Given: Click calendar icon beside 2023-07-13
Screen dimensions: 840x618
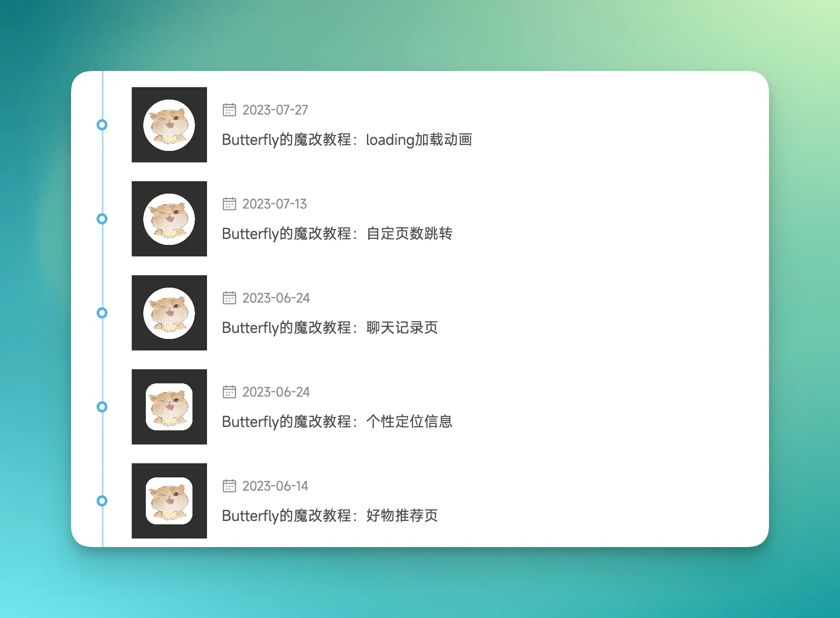Looking at the screenshot, I should click(x=229, y=204).
